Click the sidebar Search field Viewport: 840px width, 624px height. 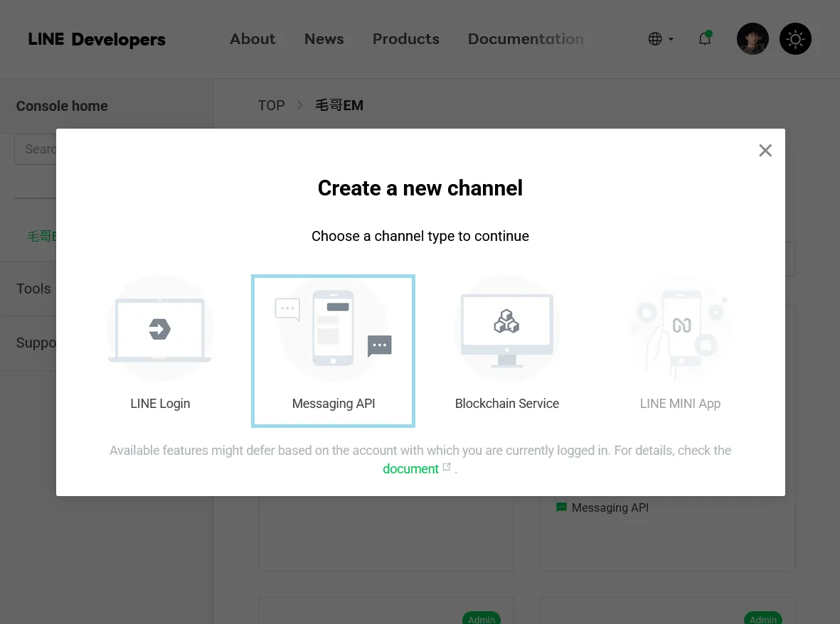(x=36, y=149)
